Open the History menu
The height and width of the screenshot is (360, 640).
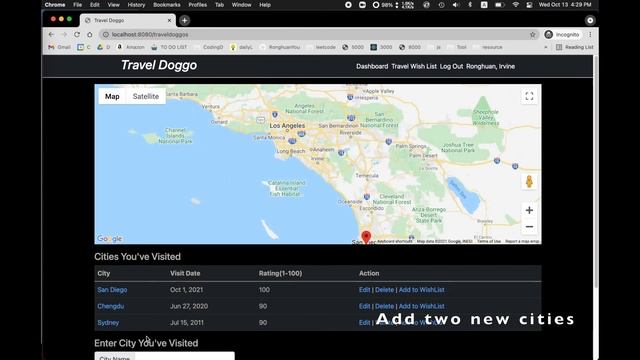(x=136, y=5)
